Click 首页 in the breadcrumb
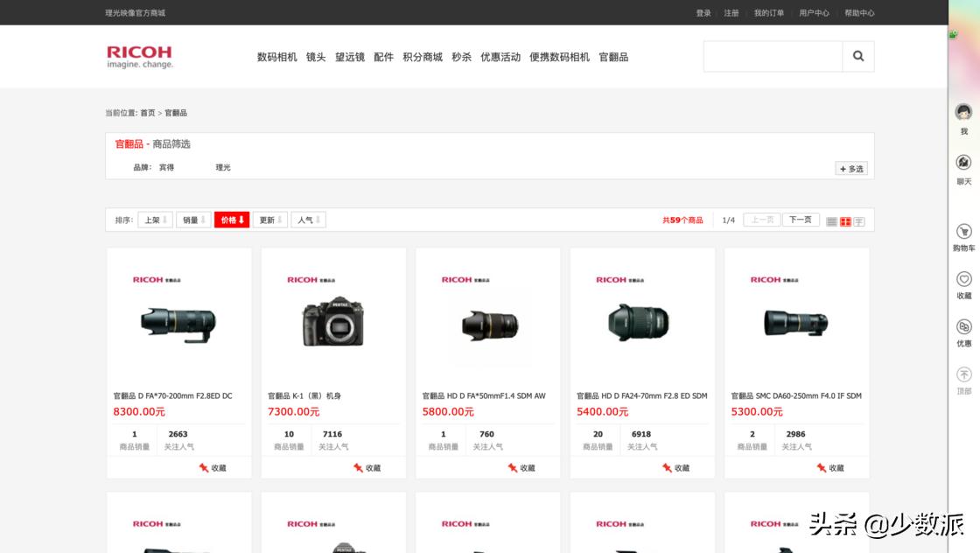The height and width of the screenshot is (553, 980). click(x=148, y=113)
